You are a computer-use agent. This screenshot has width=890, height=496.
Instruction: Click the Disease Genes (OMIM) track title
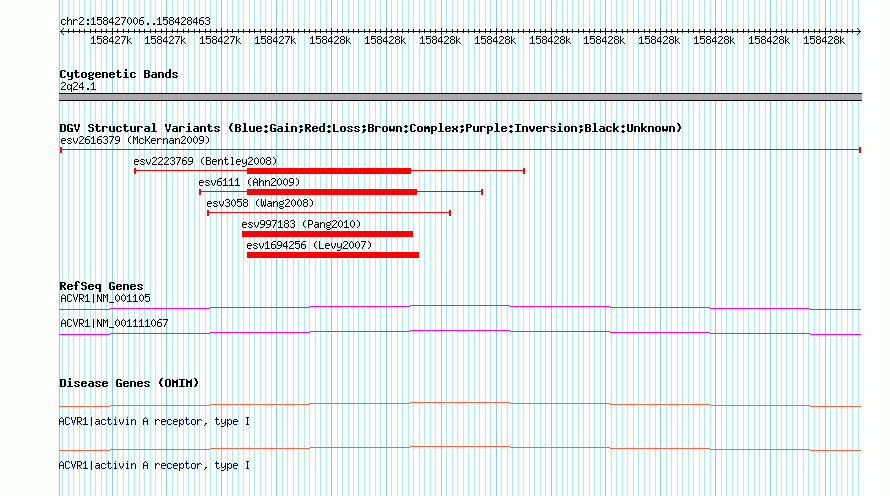click(129, 383)
